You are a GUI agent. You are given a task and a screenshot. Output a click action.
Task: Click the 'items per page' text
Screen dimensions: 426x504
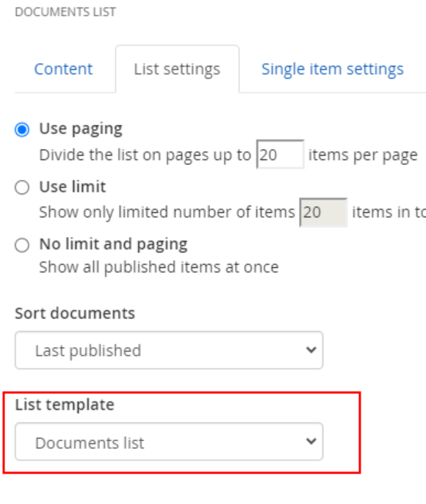tap(363, 156)
